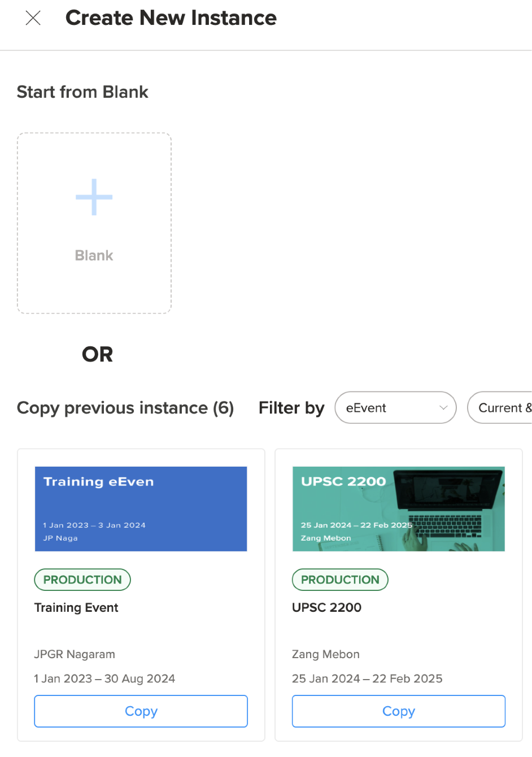Viewport: 532px width, 757px height.
Task: Copy the Training Event instance
Action: pyautogui.click(x=141, y=711)
